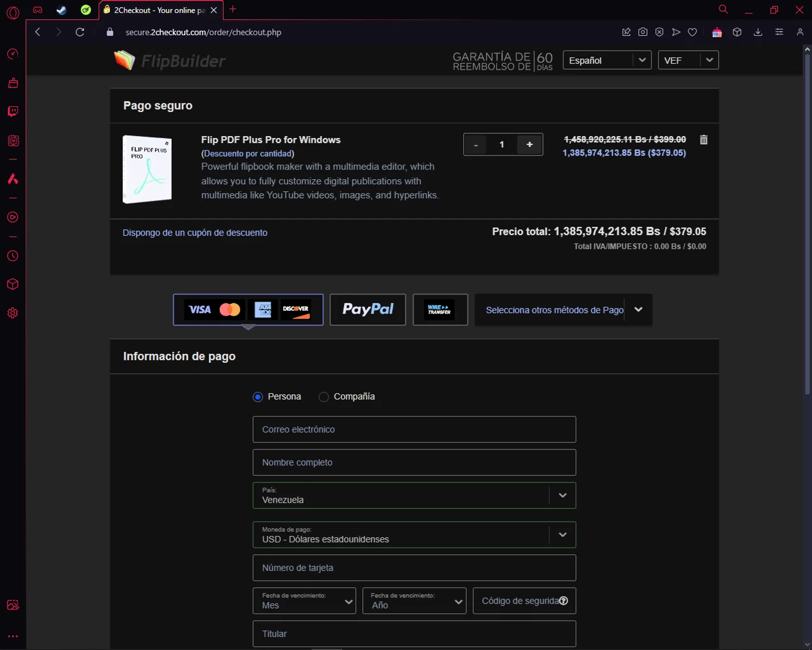This screenshot has width=812, height=650.
Task: Open My Flow send icon
Action: tap(676, 32)
